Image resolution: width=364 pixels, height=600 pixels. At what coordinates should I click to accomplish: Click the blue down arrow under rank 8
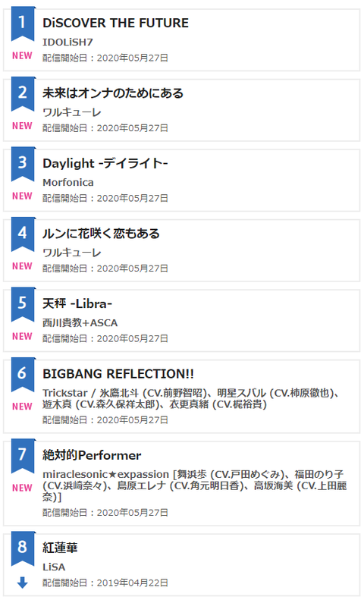23,583
